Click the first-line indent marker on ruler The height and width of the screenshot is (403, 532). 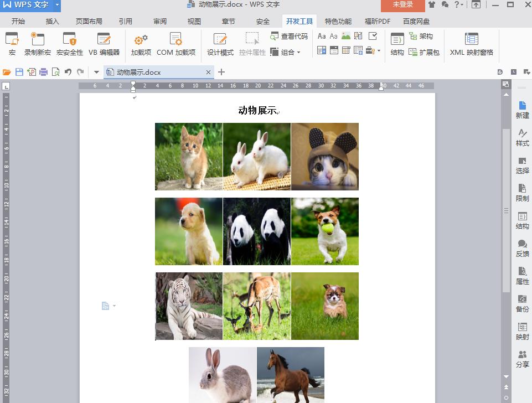coord(133,83)
